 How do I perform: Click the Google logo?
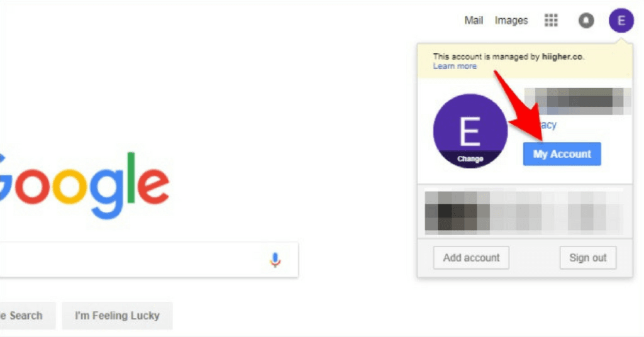(84, 185)
